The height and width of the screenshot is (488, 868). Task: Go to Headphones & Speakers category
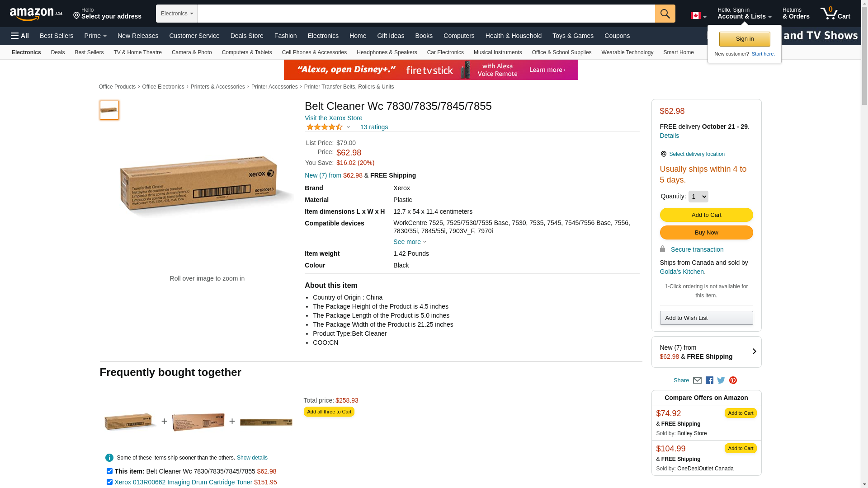(387, 52)
